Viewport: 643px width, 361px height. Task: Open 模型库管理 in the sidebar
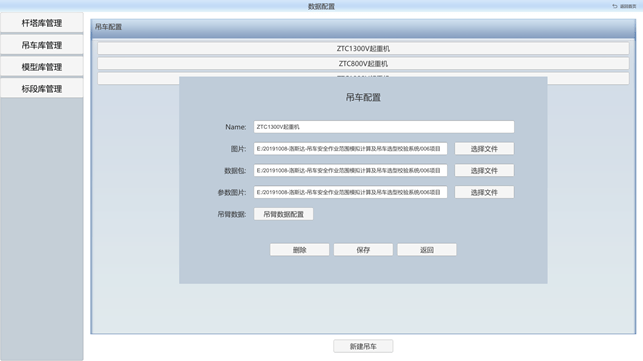click(x=42, y=67)
